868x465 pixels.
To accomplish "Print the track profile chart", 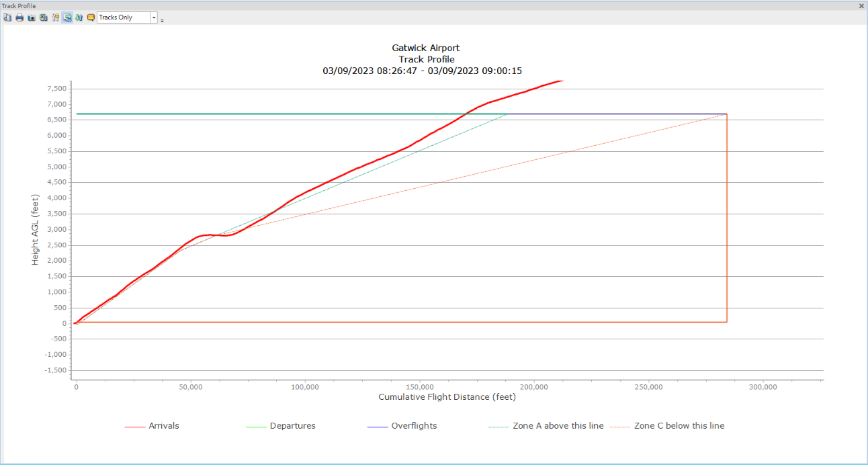I will (x=19, y=17).
